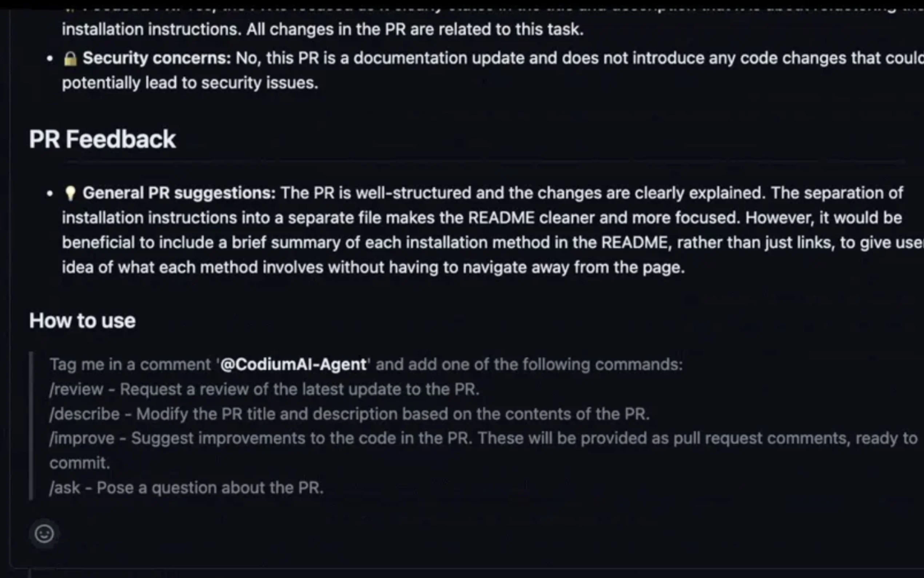Click the PR Feedback heading

click(102, 139)
